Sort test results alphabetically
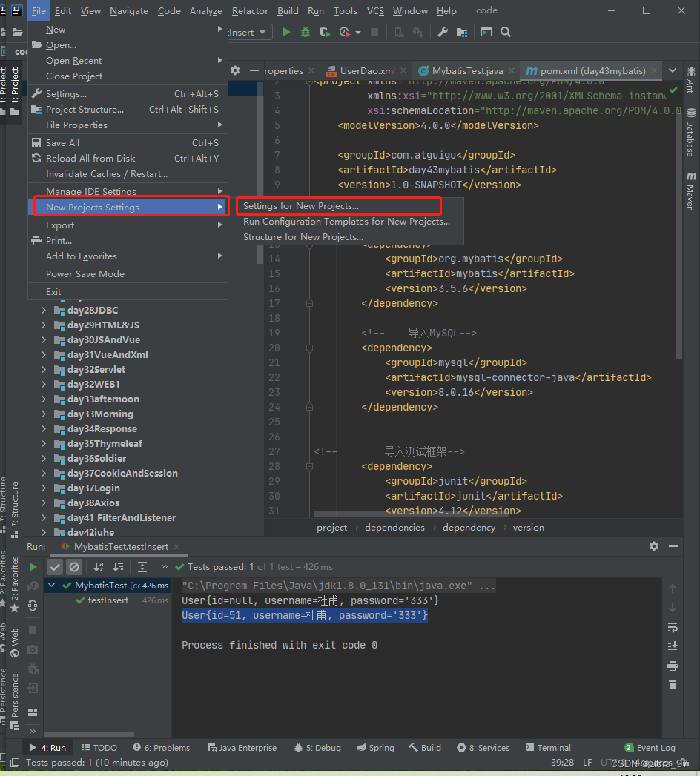The width and height of the screenshot is (700, 776). [99, 567]
